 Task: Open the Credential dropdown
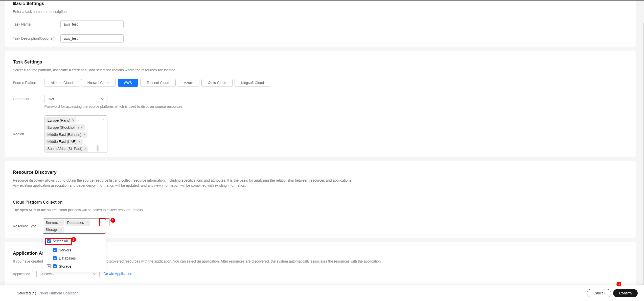[76, 99]
